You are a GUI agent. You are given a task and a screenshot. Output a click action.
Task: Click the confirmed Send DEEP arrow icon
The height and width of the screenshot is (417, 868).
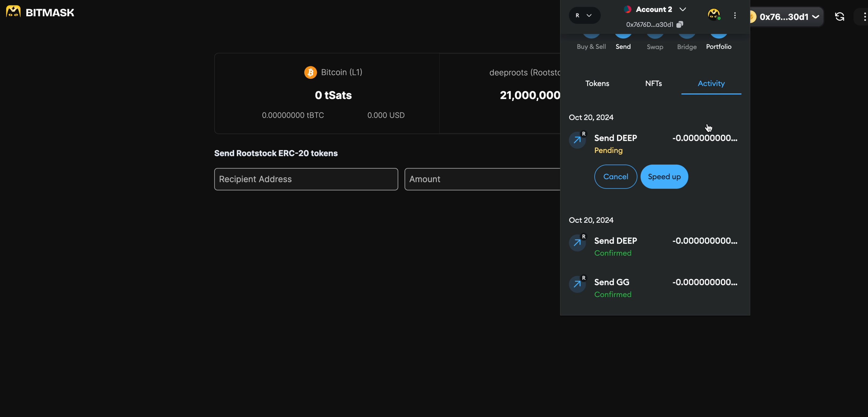tap(577, 243)
